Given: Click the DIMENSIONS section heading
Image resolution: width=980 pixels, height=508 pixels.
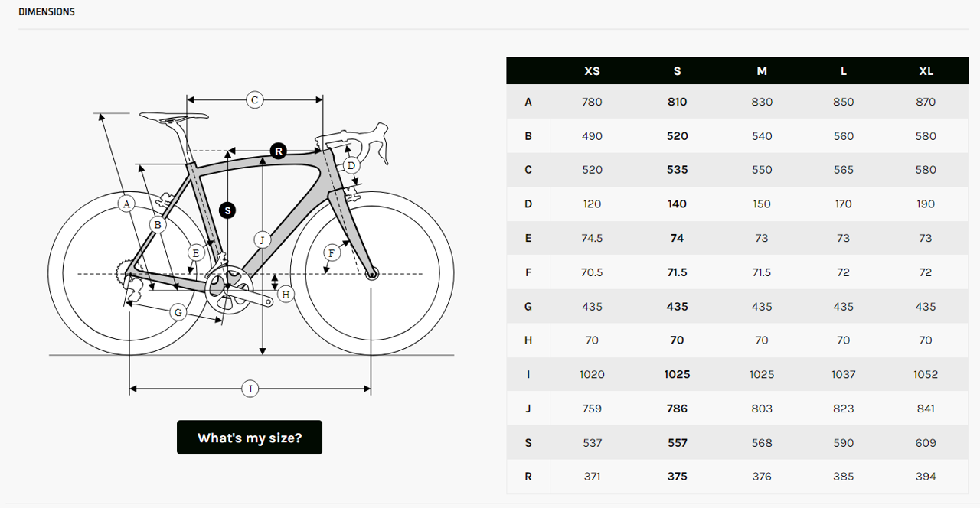Looking at the screenshot, I should [47, 11].
